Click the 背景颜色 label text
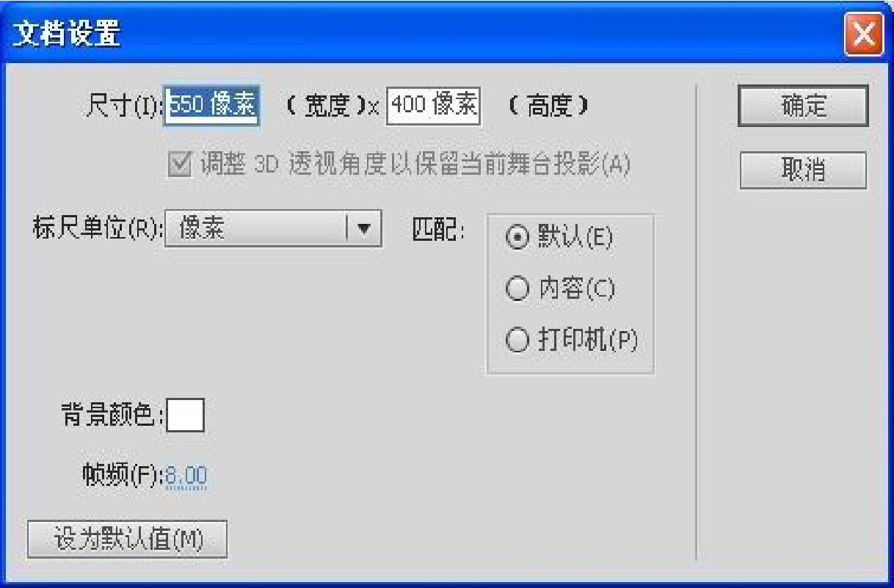The width and height of the screenshot is (894, 588). (112, 415)
